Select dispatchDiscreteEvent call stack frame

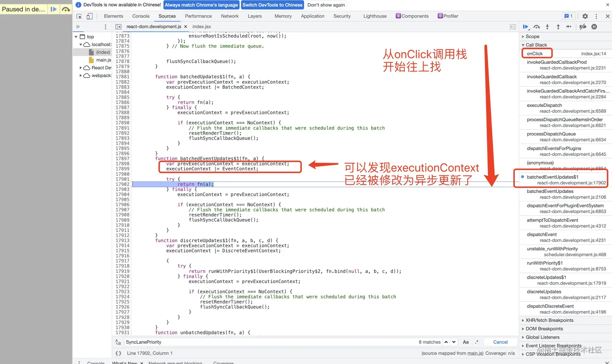click(565, 309)
